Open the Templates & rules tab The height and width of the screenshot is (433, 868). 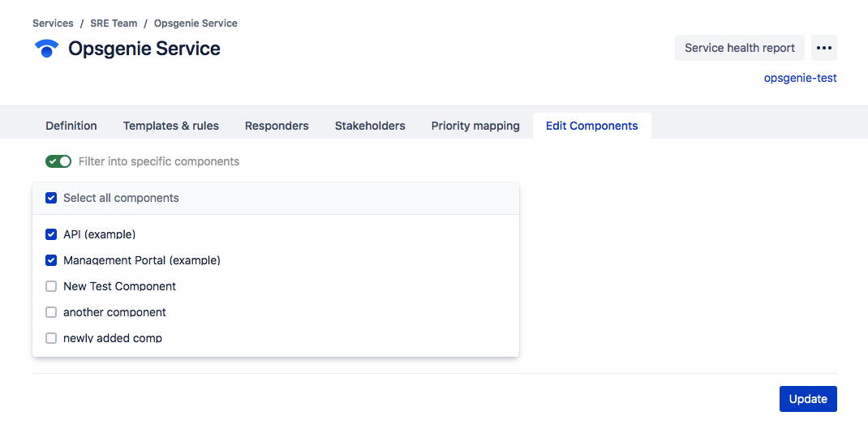click(x=171, y=126)
